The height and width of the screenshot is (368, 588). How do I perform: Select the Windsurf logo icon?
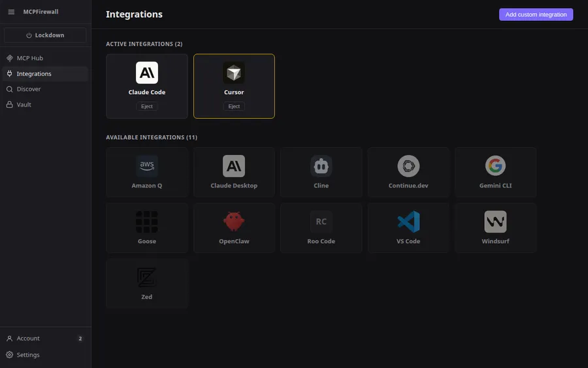[495, 222]
